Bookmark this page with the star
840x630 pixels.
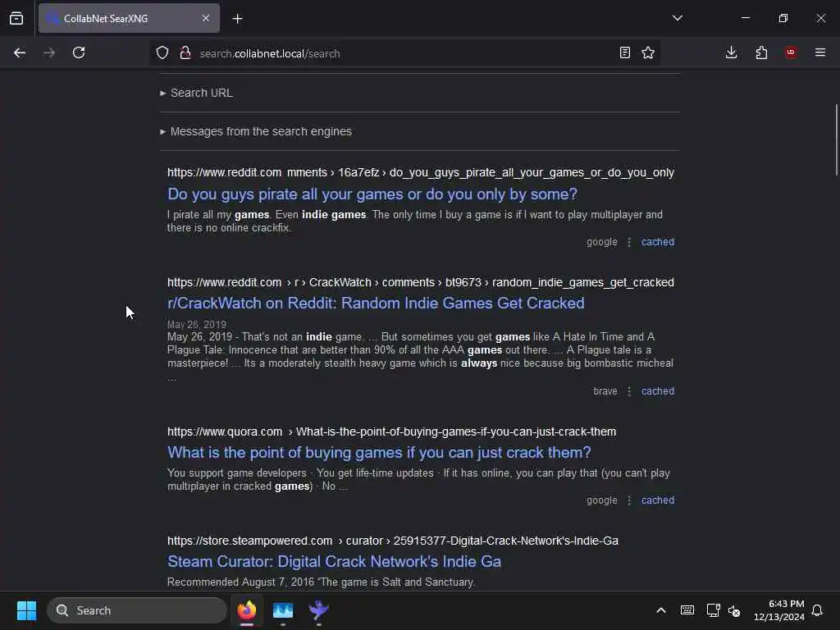point(648,52)
